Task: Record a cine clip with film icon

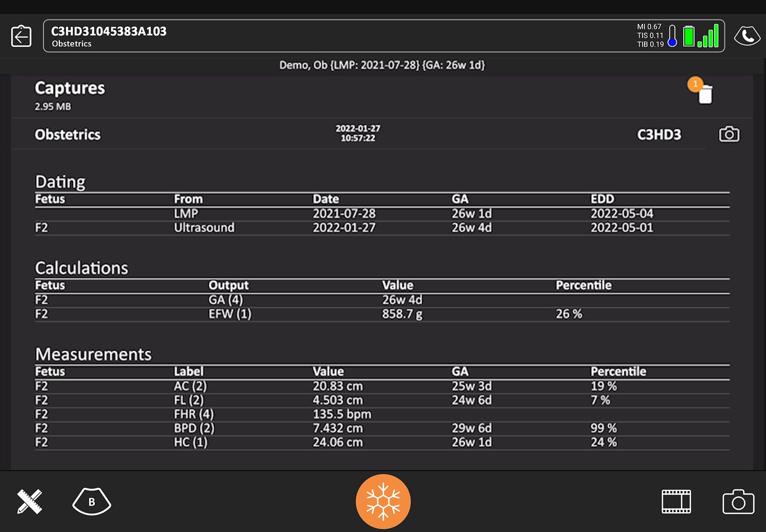Action: (676, 502)
